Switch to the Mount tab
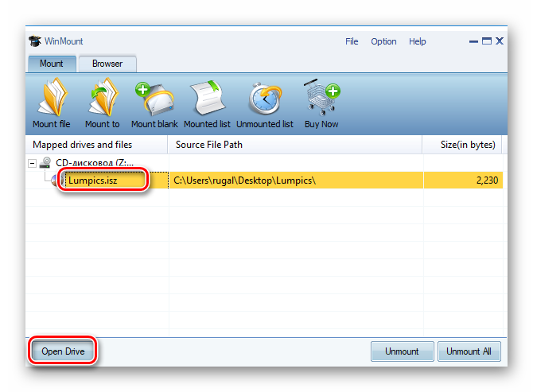 [x=52, y=64]
